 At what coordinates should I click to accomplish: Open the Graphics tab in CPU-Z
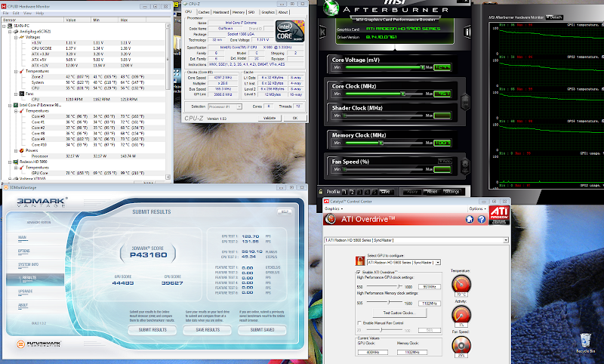click(268, 12)
